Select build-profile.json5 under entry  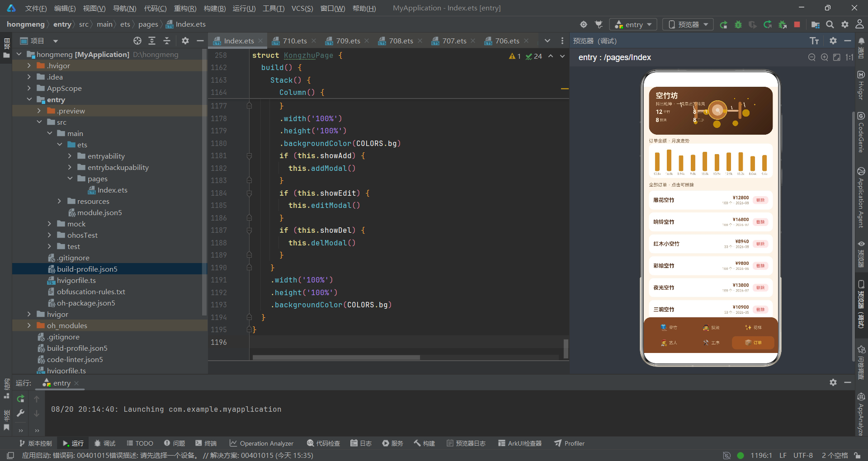[87, 269]
